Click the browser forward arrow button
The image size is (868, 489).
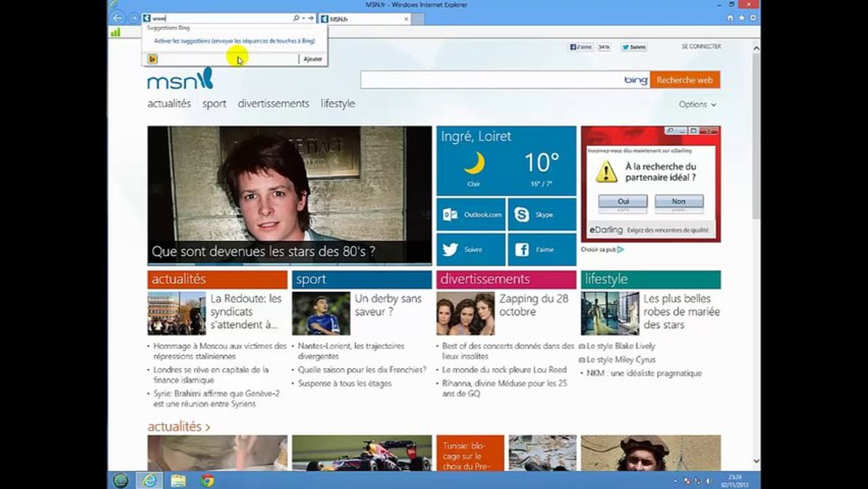click(x=134, y=18)
